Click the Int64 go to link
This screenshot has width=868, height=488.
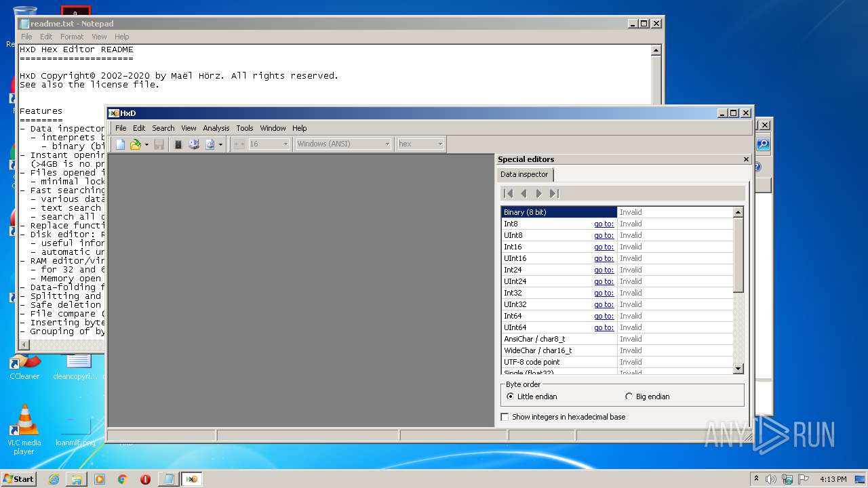click(604, 316)
